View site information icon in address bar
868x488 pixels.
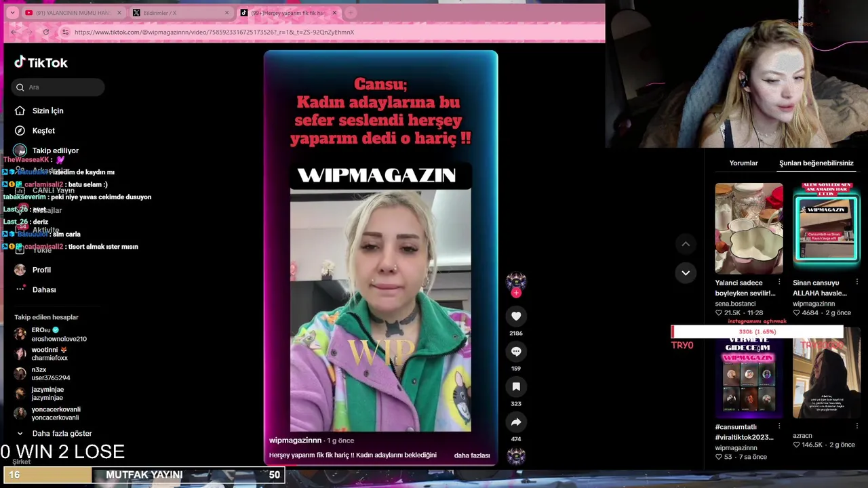pos(65,32)
